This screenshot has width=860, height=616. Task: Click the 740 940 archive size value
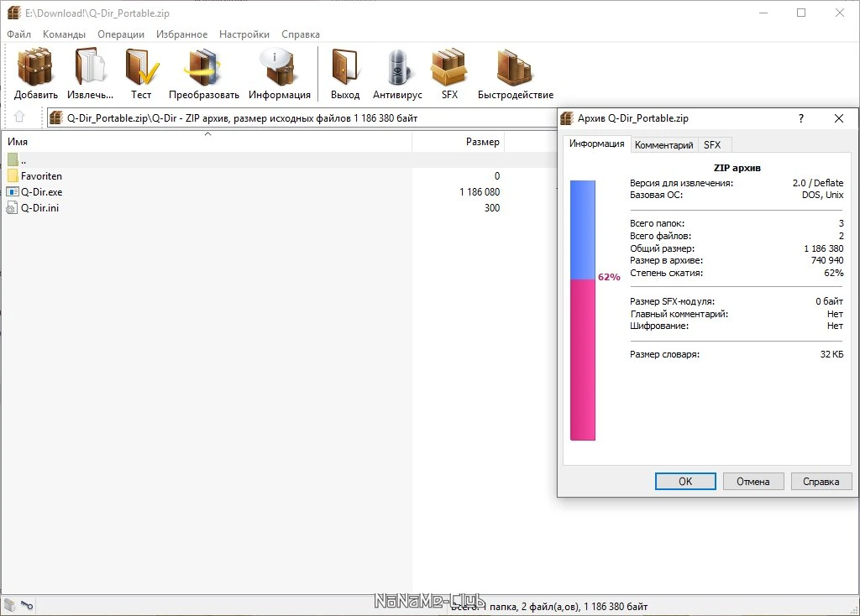(x=827, y=260)
